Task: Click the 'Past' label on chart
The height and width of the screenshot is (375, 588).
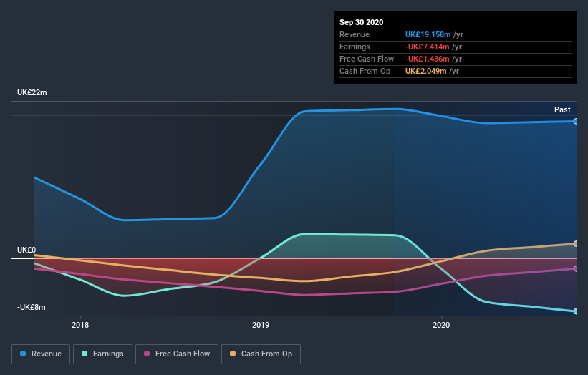Action: (562, 109)
